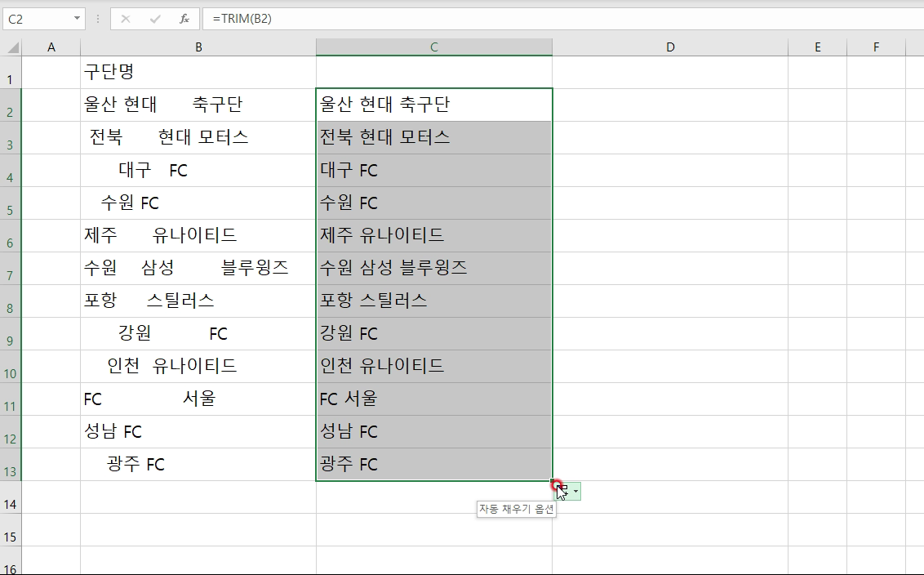Viewport: 924px width, 575px height.
Task: Select row 10 header
Action: [x=11, y=367]
